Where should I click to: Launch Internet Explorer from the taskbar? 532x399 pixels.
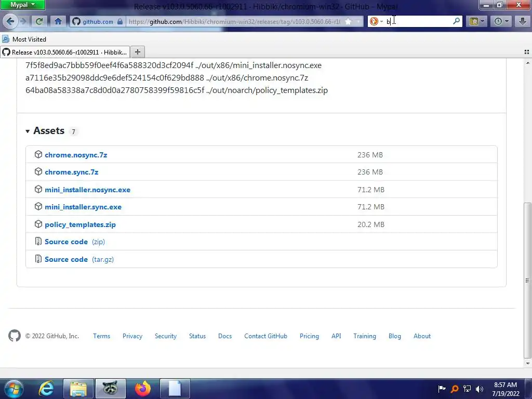(46, 389)
